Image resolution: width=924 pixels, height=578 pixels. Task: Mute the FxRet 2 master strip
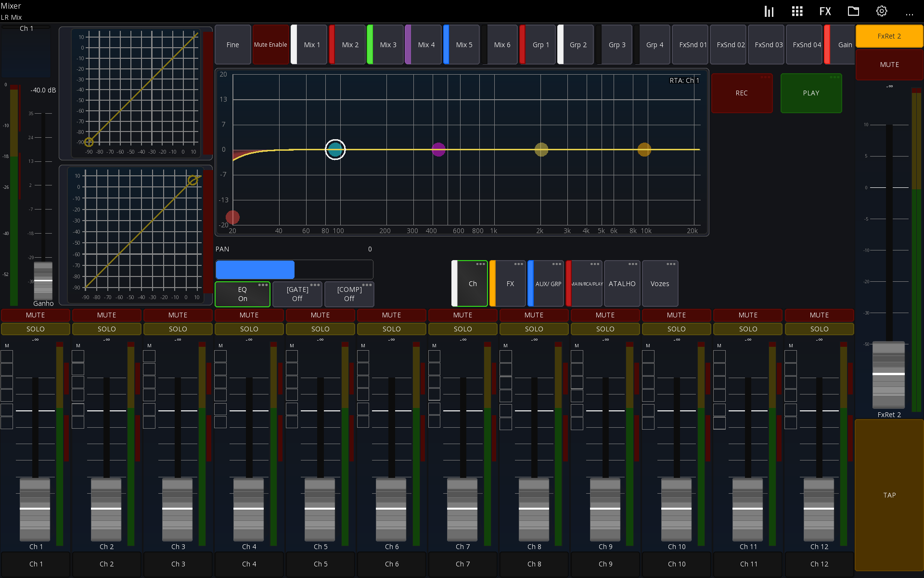889,65
